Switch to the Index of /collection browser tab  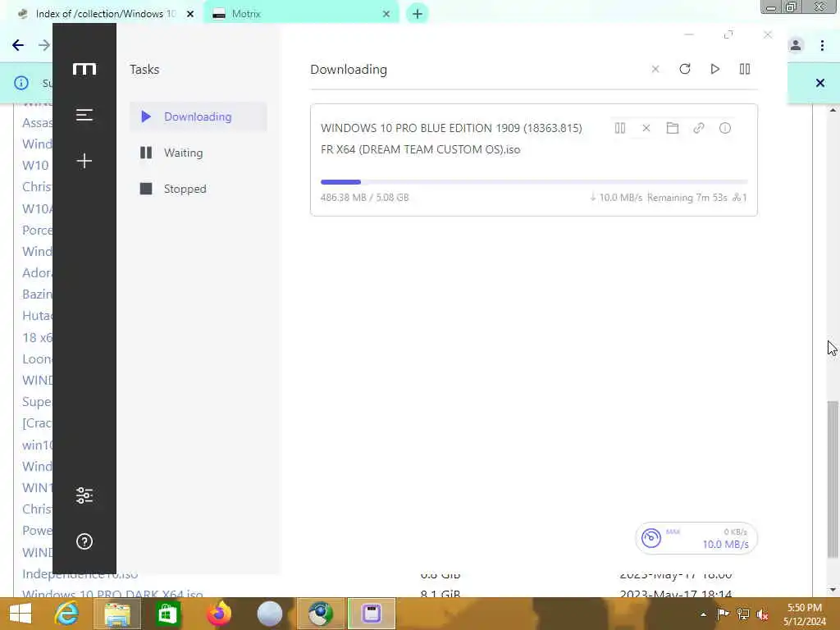pyautogui.click(x=106, y=14)
